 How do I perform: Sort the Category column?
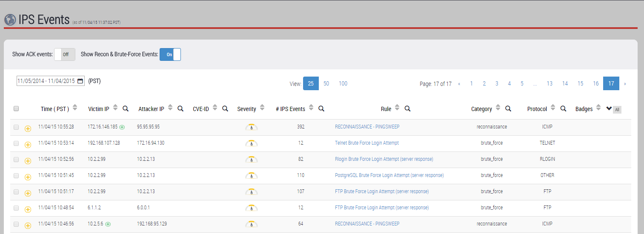point(498,108)
